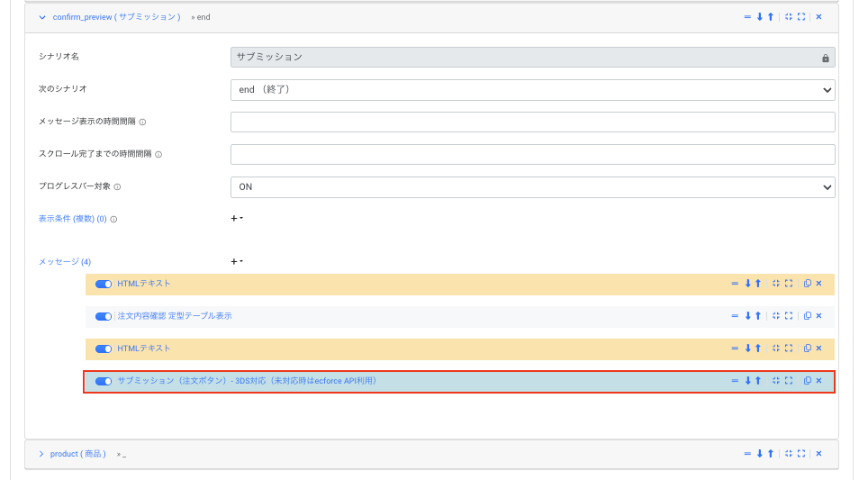The image size is (868, 480).
Task: Add a new message with plus button
Action: 233,262
